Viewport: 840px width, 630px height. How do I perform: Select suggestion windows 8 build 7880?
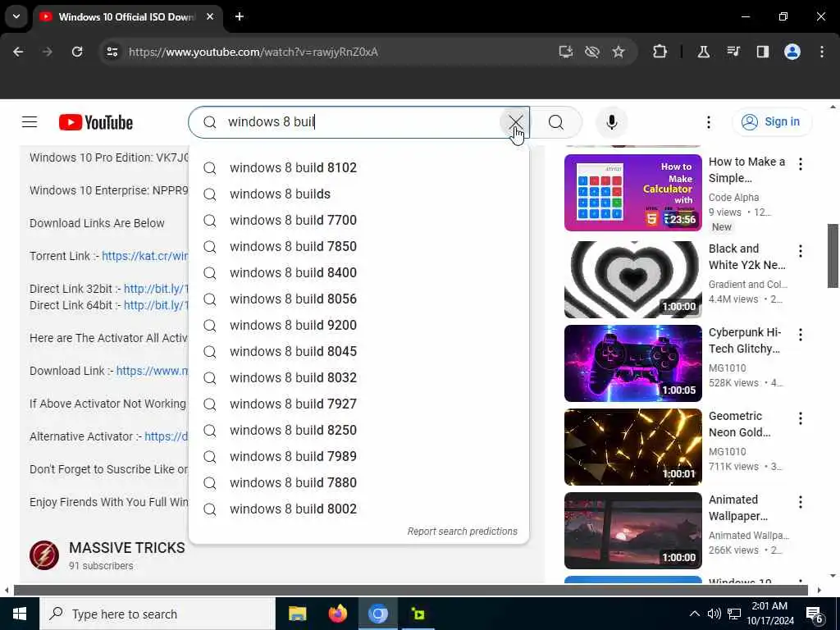coord(359,482)
